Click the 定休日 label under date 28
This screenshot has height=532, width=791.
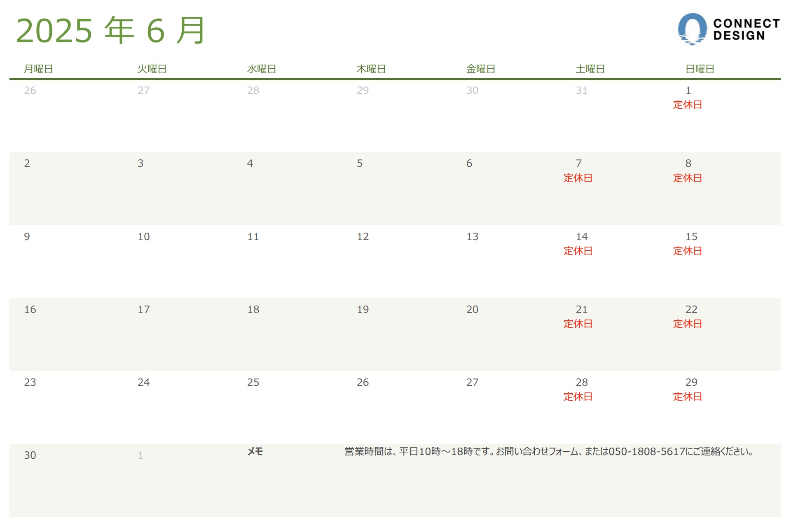578,397
